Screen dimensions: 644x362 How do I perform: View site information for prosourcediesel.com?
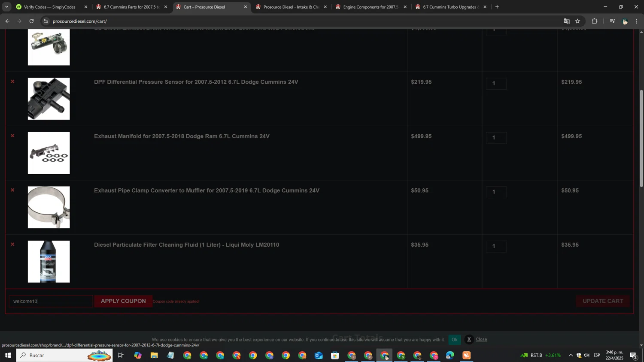(46, 21)
